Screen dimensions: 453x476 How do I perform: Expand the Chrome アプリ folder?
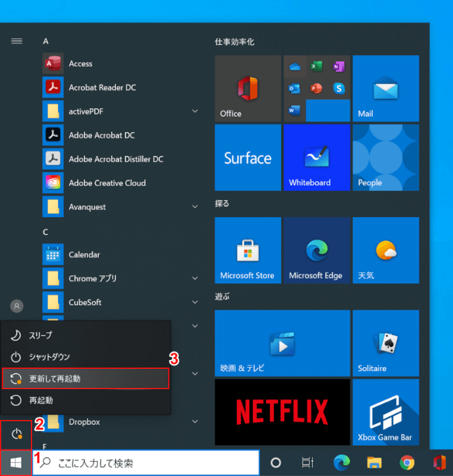pos(195,278)
